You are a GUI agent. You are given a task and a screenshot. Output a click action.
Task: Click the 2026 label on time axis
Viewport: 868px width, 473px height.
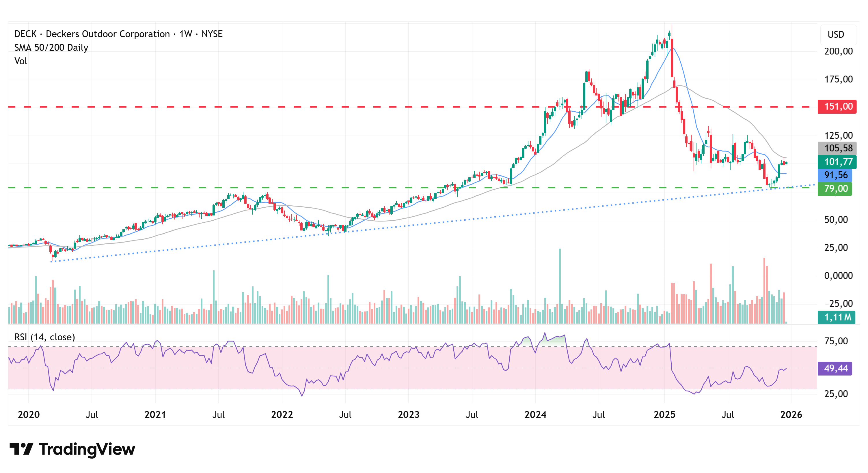click(x=791, y=414)
